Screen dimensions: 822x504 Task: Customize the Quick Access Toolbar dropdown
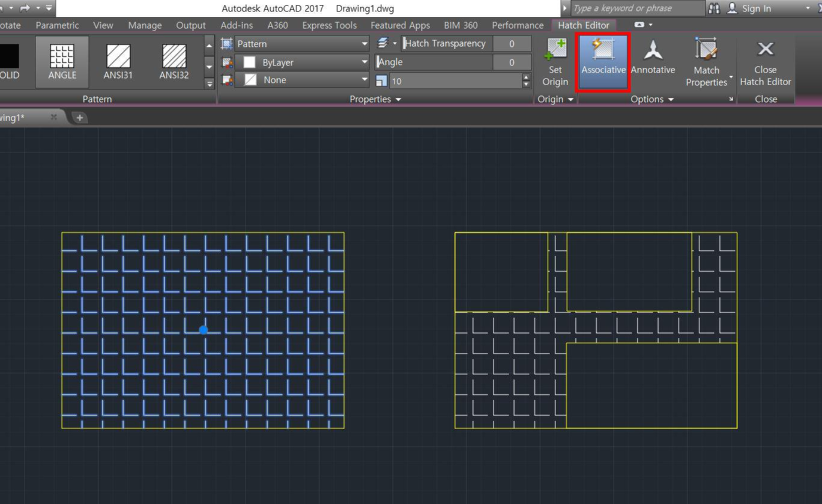49,8
